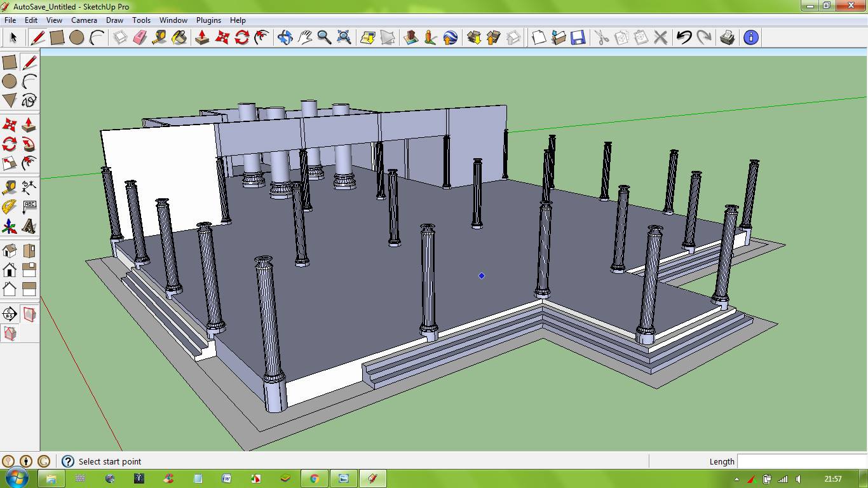
Task: Select the Dimension tool
Action: pyautogui.click(x=29, y=187)
